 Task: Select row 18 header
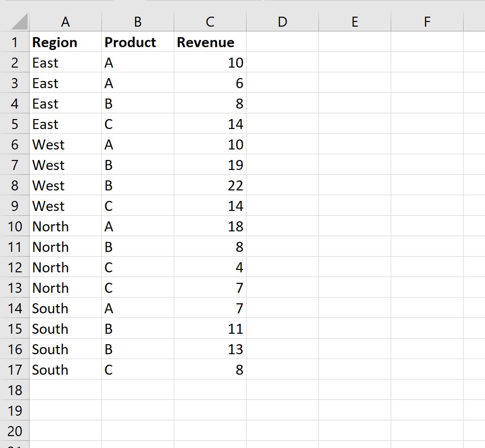(15, 390)
